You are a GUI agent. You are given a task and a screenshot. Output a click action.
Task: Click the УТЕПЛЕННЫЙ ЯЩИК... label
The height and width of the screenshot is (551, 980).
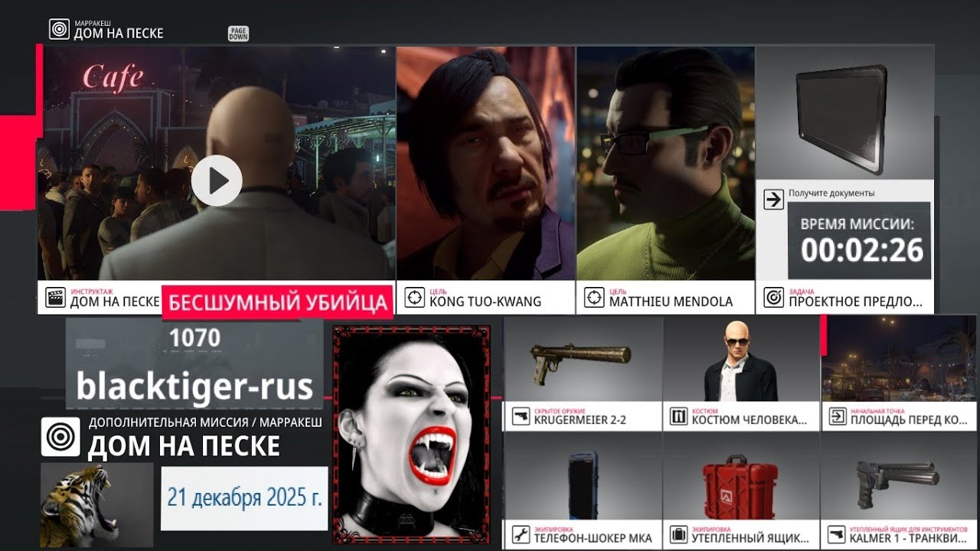click(x=750, y=533)
